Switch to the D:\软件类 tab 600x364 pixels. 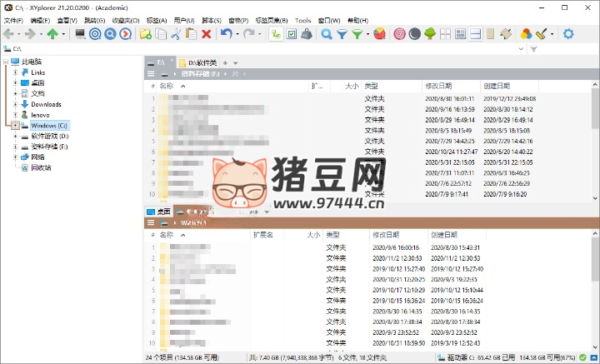(200, 62)
